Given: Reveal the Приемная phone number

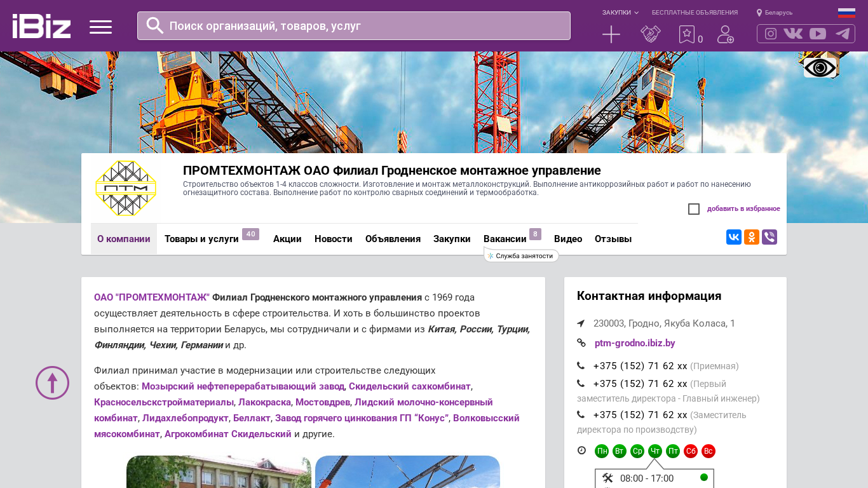Looking at the screenshot, I should click(x=640, y=366).
